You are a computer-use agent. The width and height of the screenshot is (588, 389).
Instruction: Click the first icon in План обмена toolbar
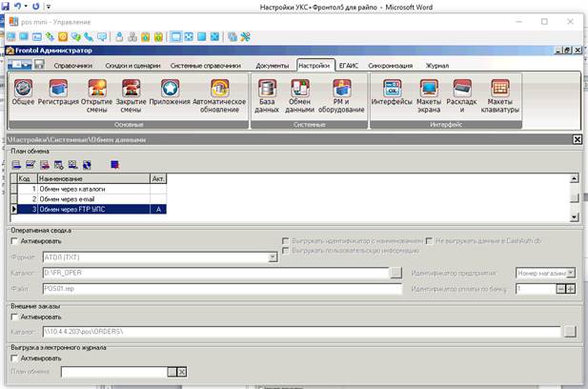pyautogui.click(x=16, y=165)
